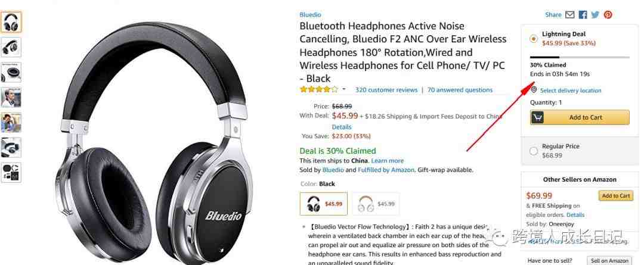Expand the star rating dropdown arrow
644x265 pixels.
(x=344, y=89)
